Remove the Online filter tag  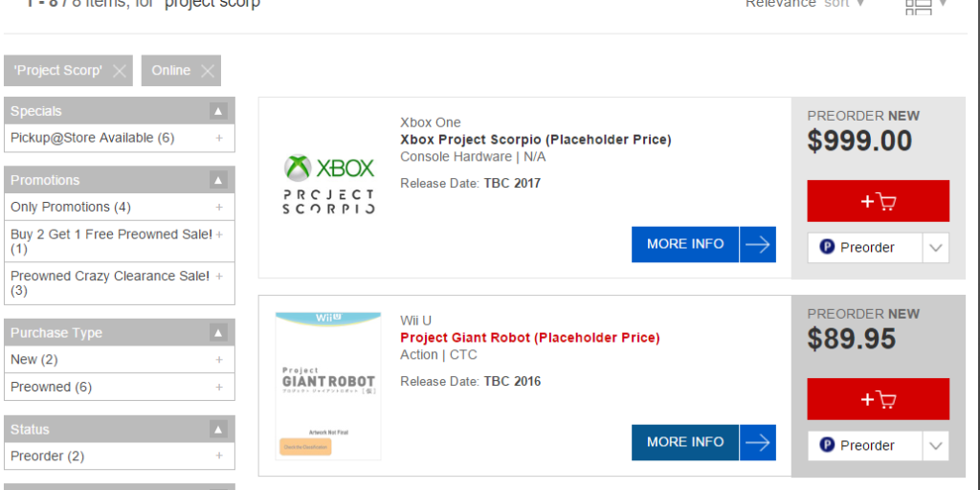(209, 71)
